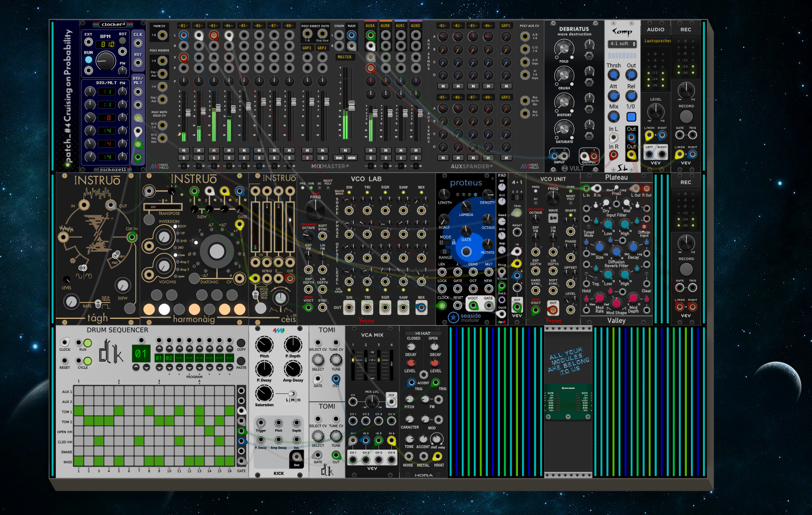Screen dimensions: 812x515
Task: Click the PASTE button on Drum Sequencer
Action: tap(241, 361)
